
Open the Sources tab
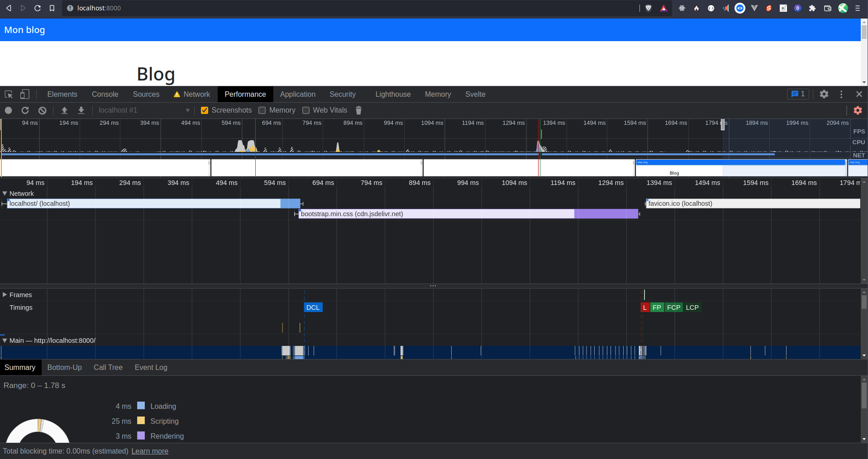point(146,94)
